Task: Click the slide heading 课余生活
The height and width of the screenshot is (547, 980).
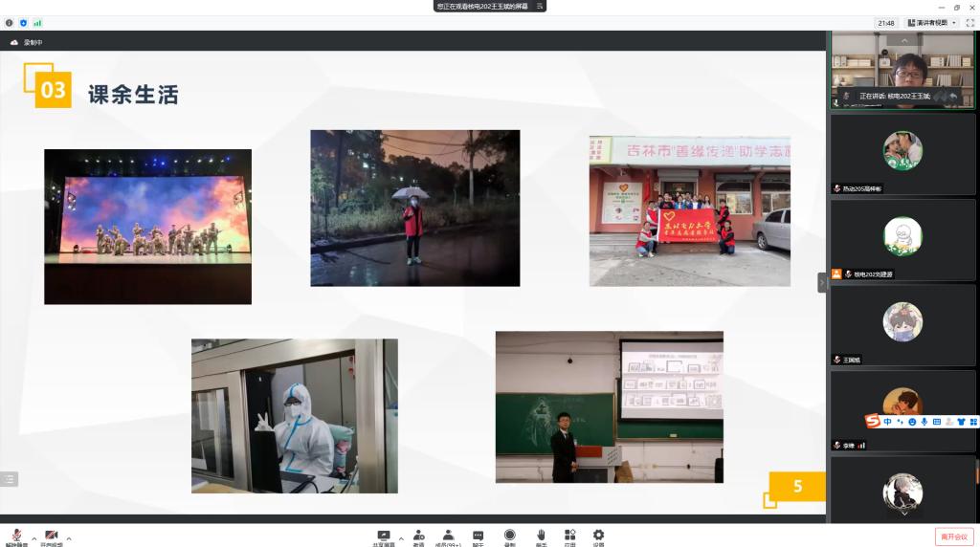Action: (x=133, y=95)
